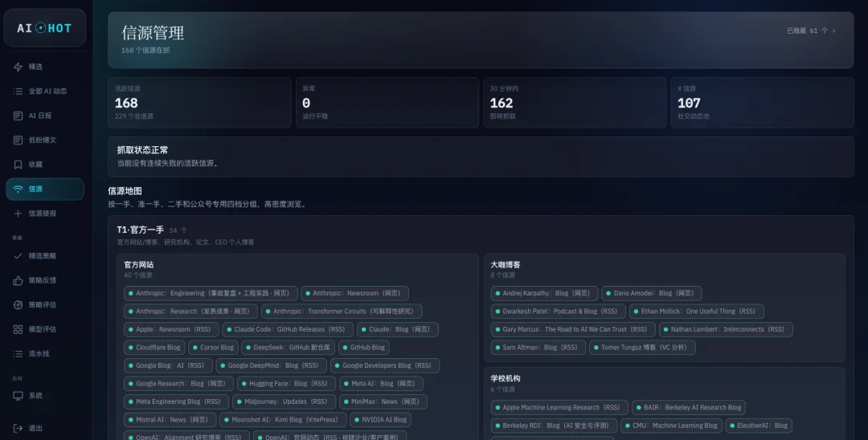This screenshot has height=440, width=868.
Task: Open Google DeepMind Blog chip
Action: (272, 365)
